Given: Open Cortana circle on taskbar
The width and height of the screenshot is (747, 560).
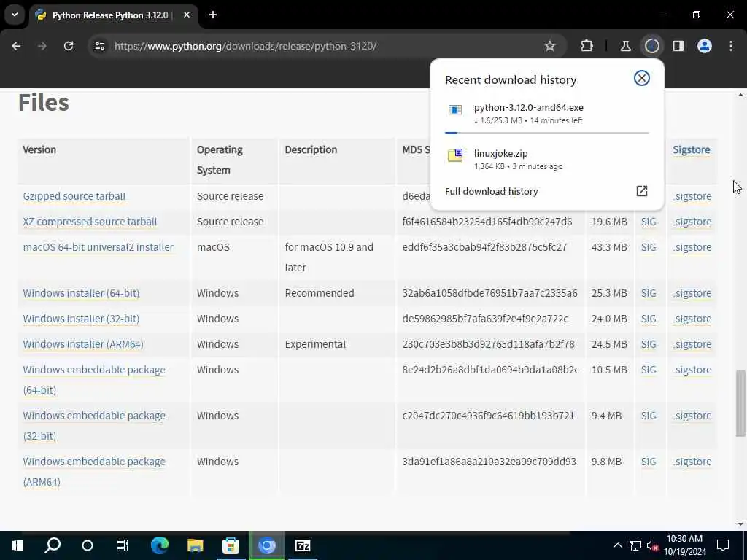Looking at the screenshot, I should point(88,545).
